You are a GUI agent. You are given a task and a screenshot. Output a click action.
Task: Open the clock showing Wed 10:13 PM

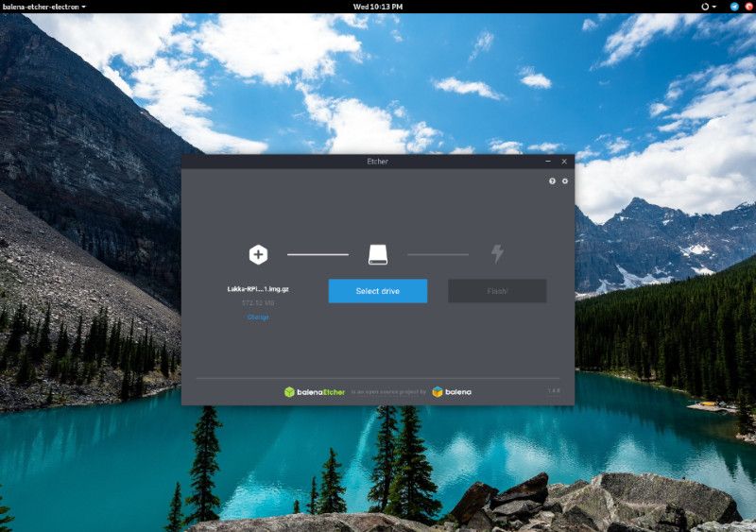point(378,7)
